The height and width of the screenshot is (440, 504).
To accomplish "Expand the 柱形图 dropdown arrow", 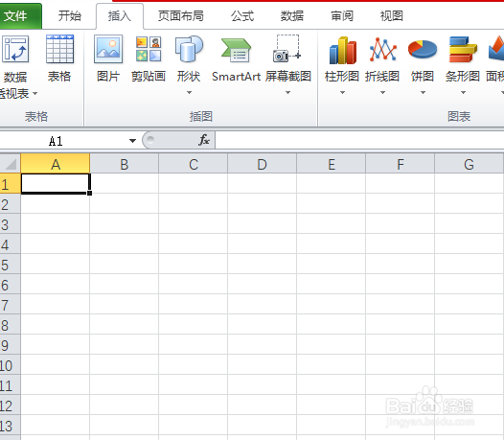I will coord(343,93).
